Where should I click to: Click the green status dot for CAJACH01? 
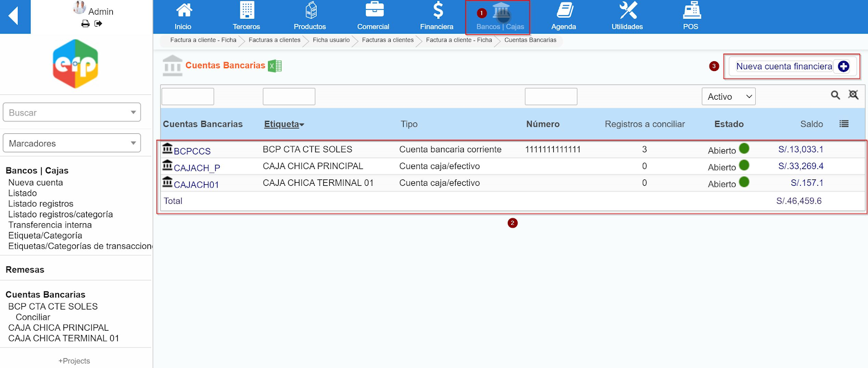(744, 182)
